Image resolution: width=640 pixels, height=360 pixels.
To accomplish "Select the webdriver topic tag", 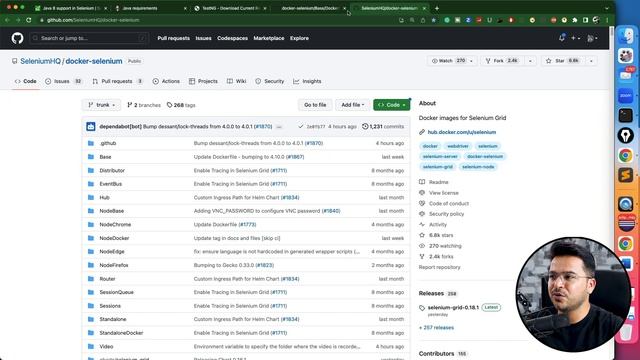I will click(458, 146).
